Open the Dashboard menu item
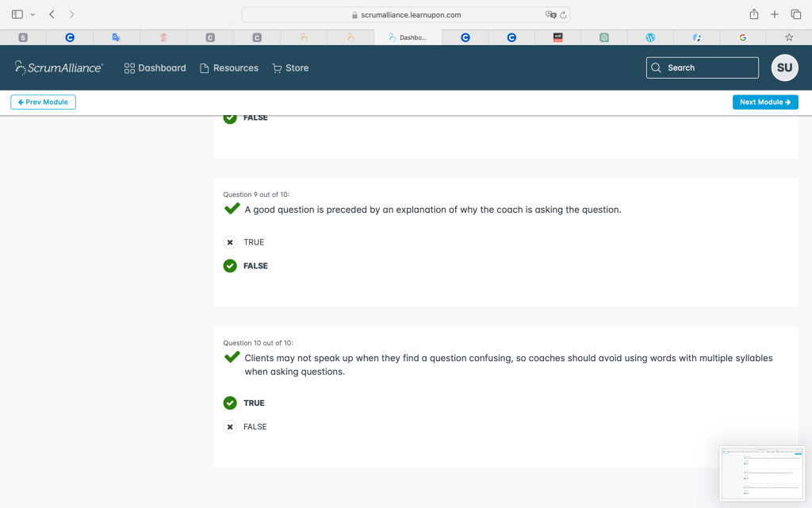 155,68
